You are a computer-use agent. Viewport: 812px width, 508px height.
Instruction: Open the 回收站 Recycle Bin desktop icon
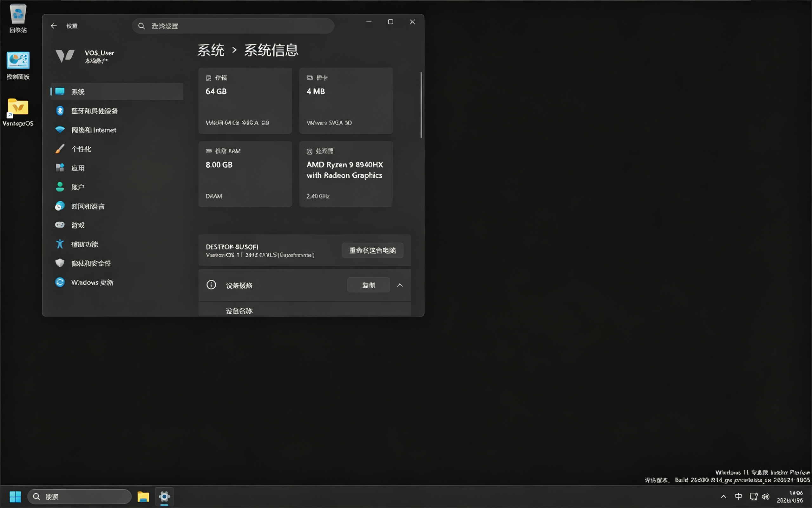point(18,18)
